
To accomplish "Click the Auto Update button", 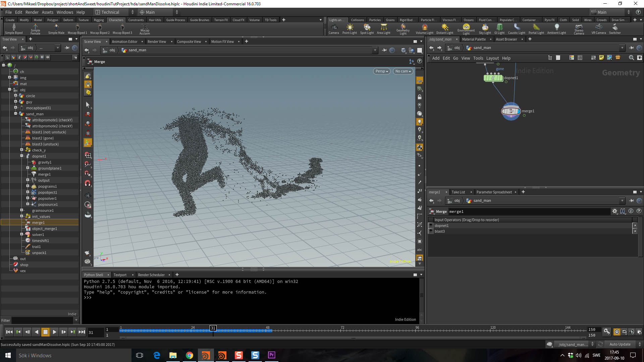I will click(x=620, y=344).
